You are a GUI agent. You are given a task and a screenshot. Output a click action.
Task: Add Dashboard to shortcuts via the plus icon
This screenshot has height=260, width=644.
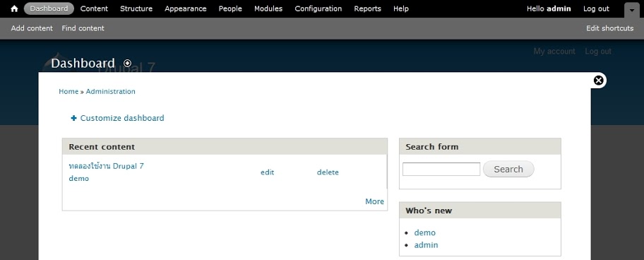(x=127, y=64)
